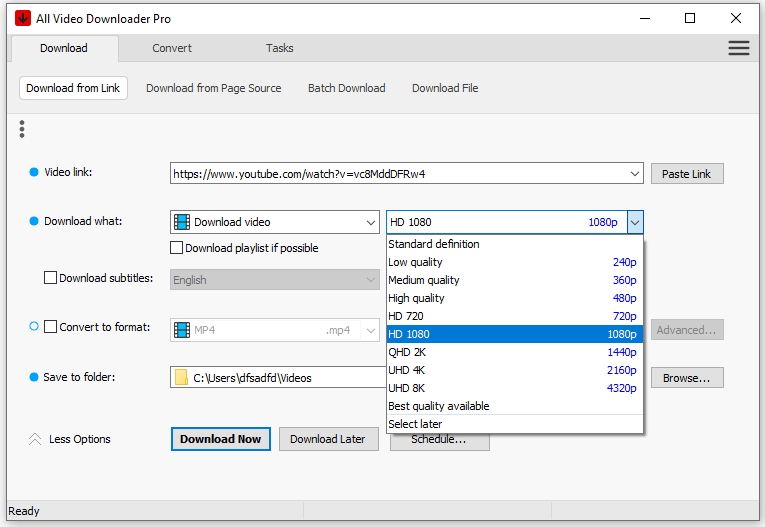This screenshot has width=765, height=527.
Task: Click the red app logo in the title bar
Action: pos(23,18)
